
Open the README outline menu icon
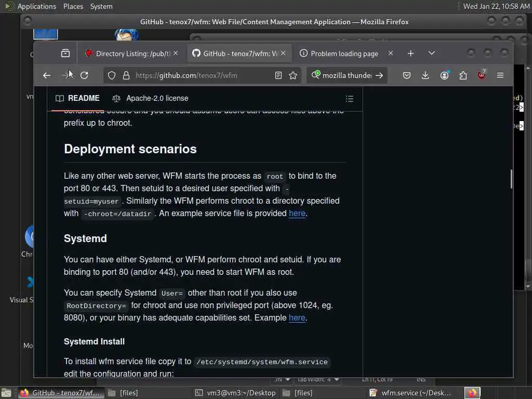point(350,99)
